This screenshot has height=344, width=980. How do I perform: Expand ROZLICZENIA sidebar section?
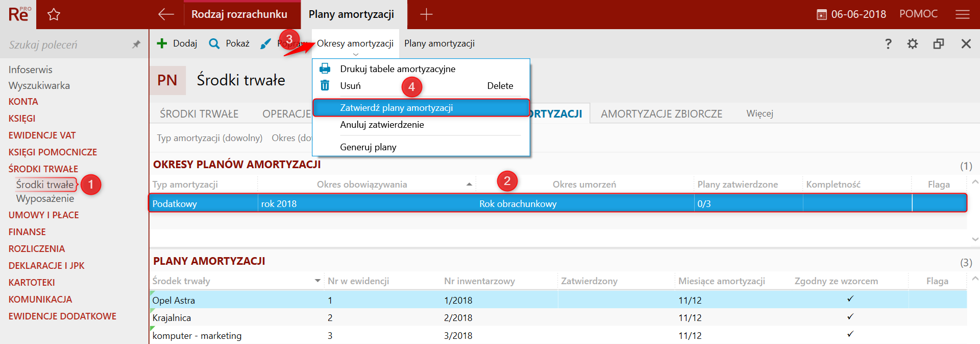click(36, 249)
